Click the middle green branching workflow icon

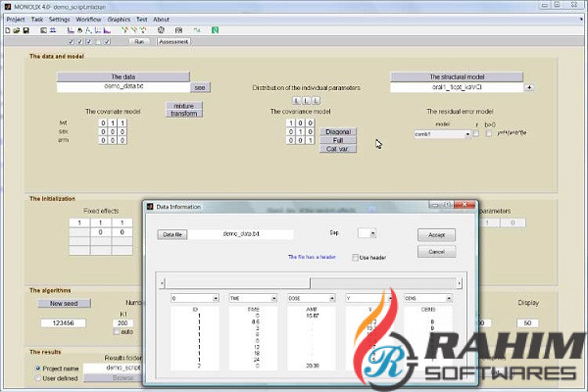[134, 30]
